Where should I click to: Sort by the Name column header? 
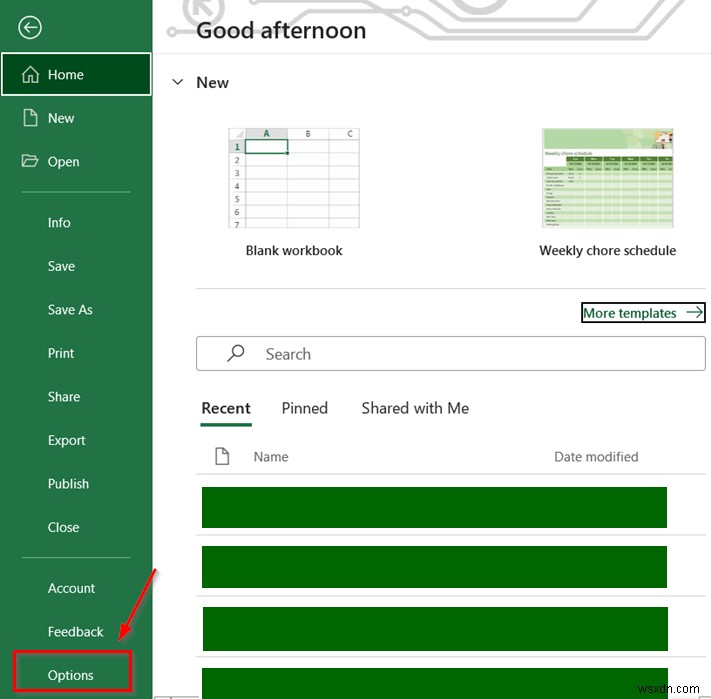pyautogui.click(x=271, y=456)
